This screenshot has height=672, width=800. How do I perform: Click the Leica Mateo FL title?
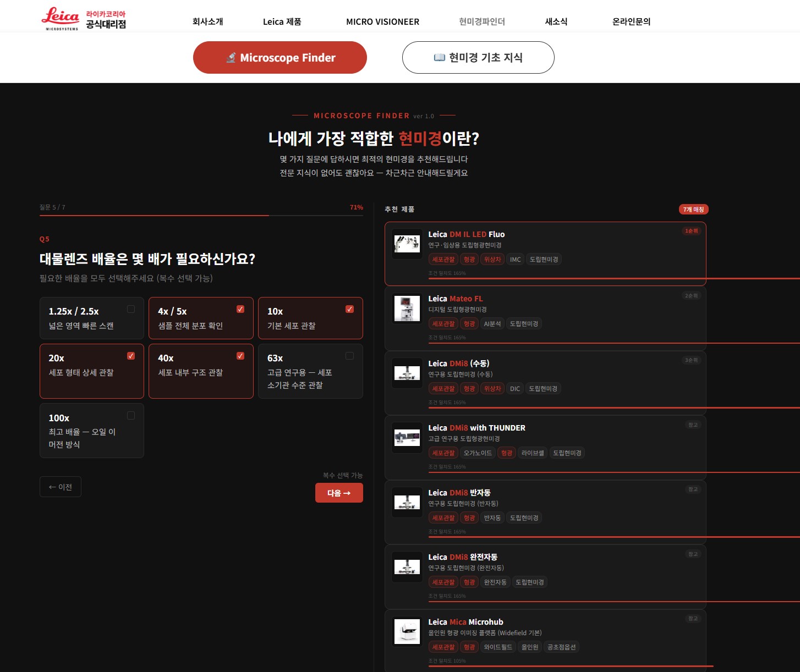[x=456, y=299]
